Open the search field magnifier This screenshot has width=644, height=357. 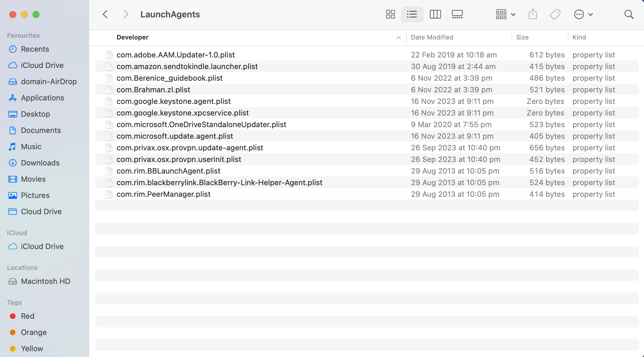[x=629, y=14]
